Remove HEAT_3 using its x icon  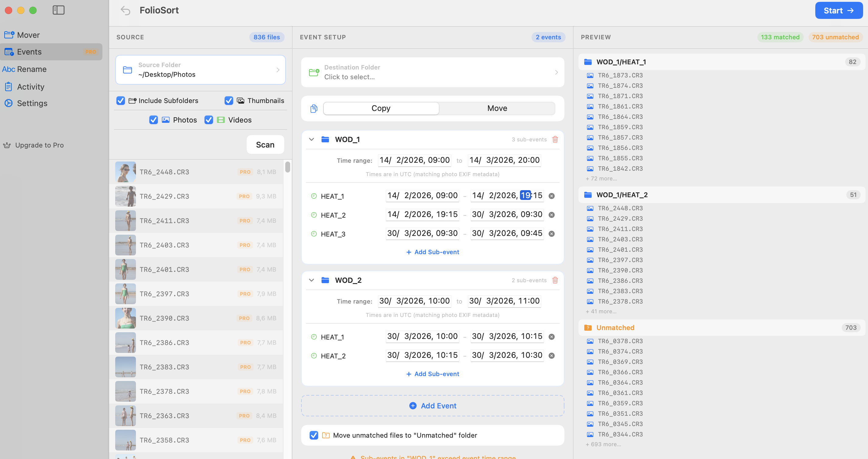(552, 233)
